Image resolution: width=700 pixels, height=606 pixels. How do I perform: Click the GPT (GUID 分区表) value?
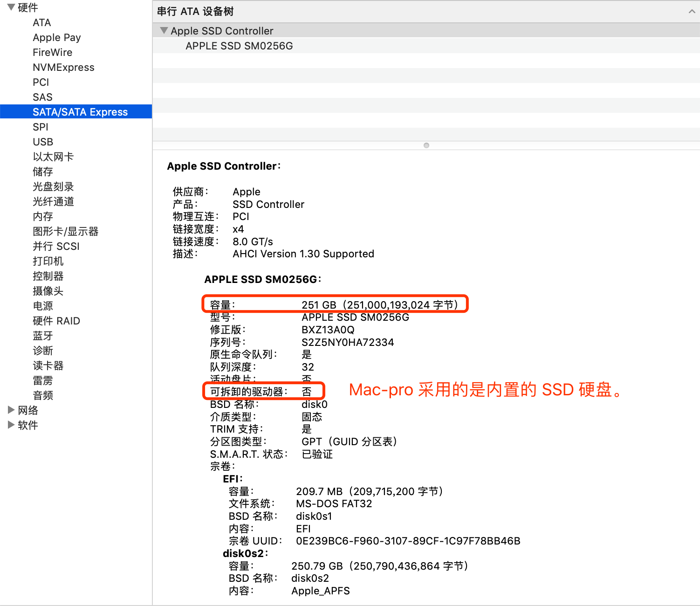tap(350, 441)
